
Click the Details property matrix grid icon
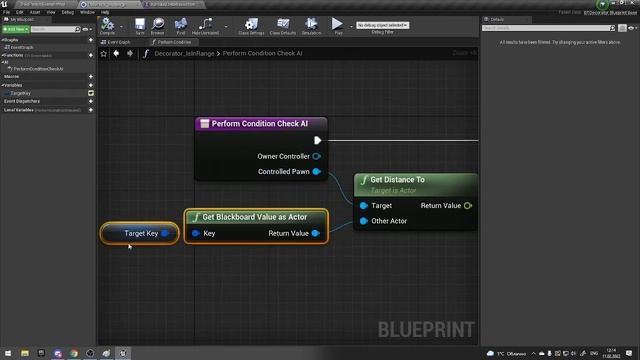pyautogui.click(x=622, y=28)
